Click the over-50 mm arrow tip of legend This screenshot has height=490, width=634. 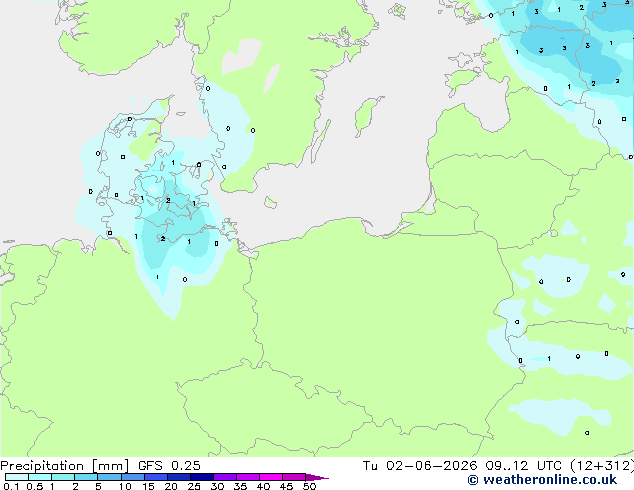pos(317,477)
